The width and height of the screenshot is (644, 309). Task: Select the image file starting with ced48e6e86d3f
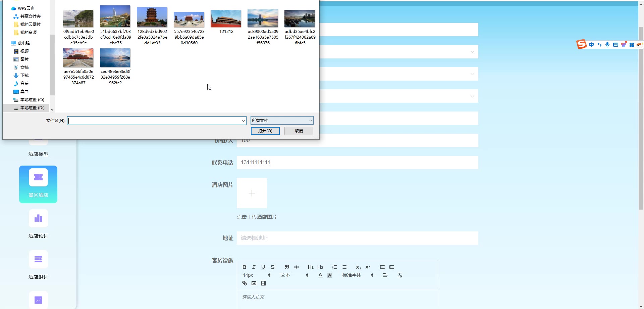click(115, 67)
